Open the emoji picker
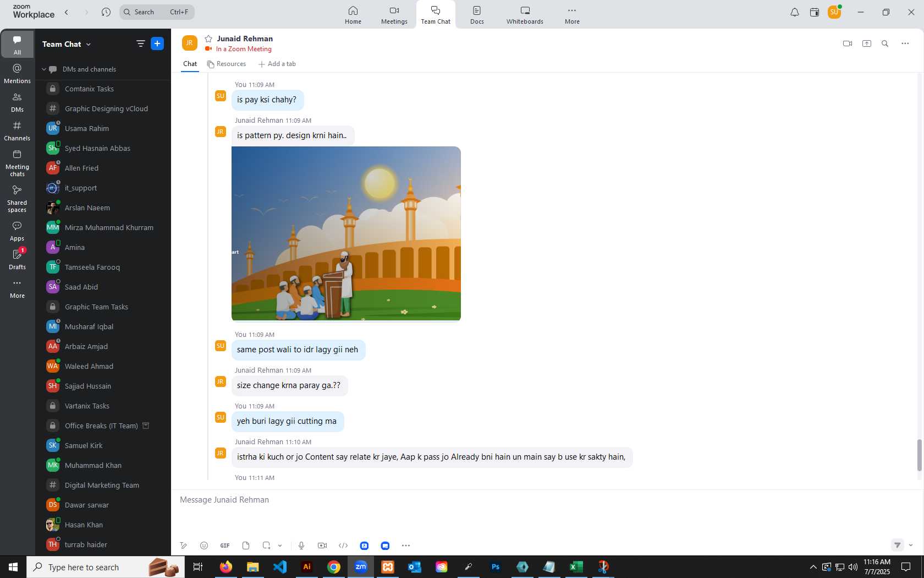The width and height of the screenshot is (924, 578). click(204, 546)
